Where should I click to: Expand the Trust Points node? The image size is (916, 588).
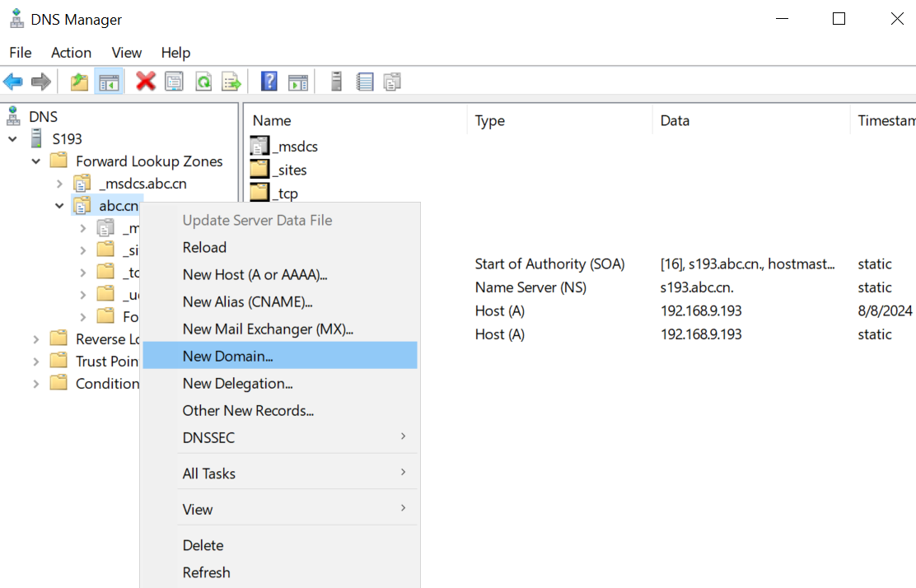pos(36,362)
